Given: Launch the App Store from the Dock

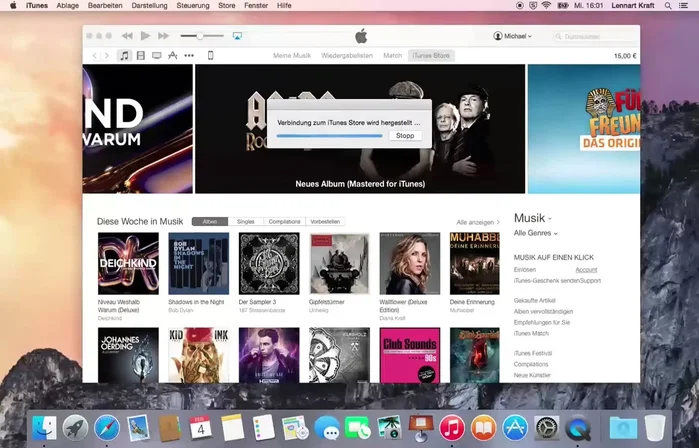Looking at the screenshot, I should coord(515,428).
